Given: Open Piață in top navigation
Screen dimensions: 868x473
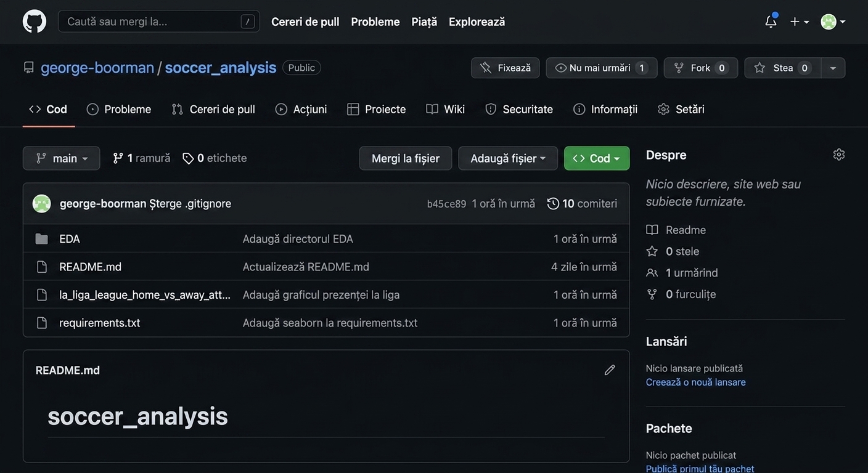Looking at the screenshot, I should pyautogui.click(x=424, y=22).
